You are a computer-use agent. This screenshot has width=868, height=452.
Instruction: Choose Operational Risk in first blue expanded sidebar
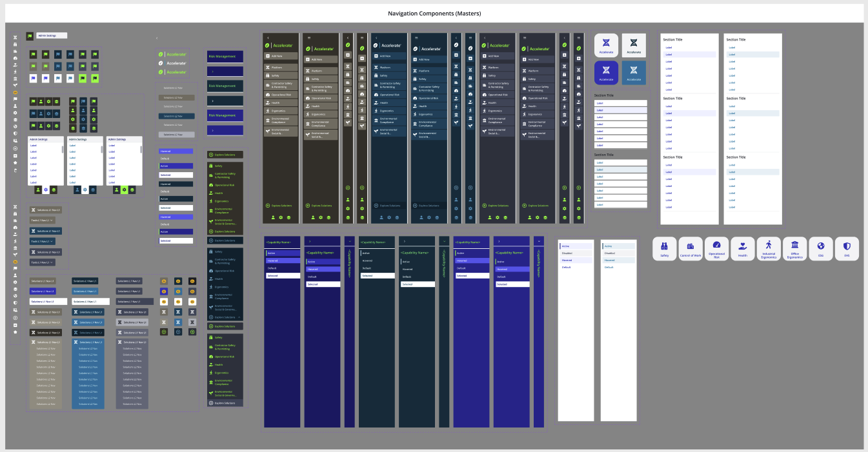click(x=389, y=95)
